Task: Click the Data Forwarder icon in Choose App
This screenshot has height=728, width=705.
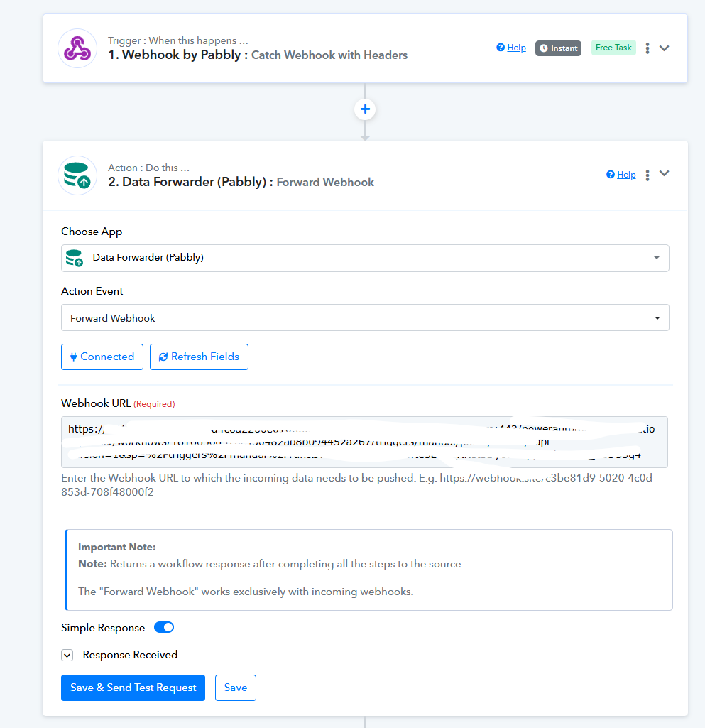Action: coord(74,258)
